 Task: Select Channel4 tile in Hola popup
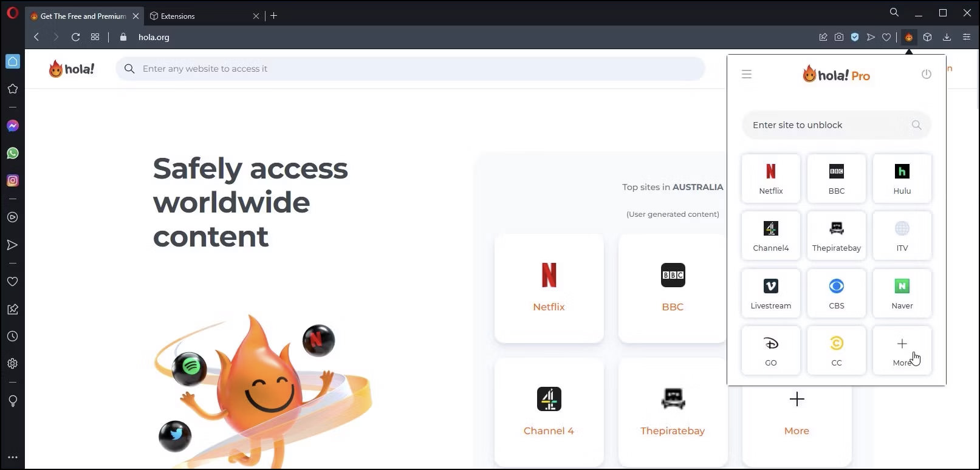click(771, 236)
